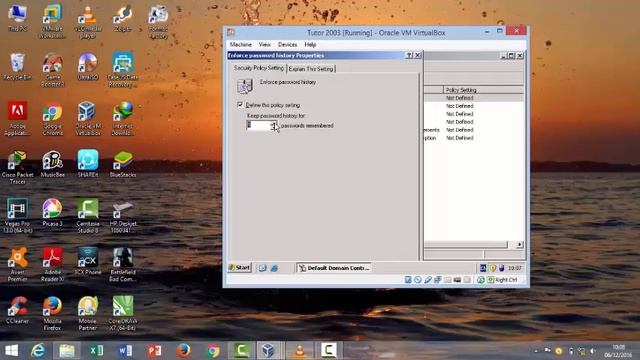This screenshot has width=640, height=360.
Task: Open the VirtualBox View menu
Action: tap(264, 44)
